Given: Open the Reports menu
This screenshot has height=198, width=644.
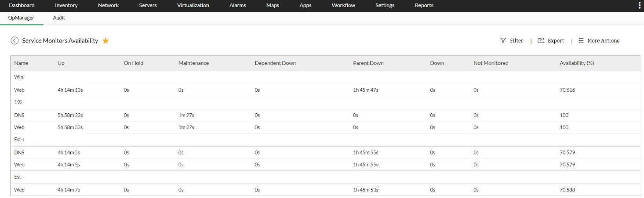Looking at the screenshot, I should [424, 5].
